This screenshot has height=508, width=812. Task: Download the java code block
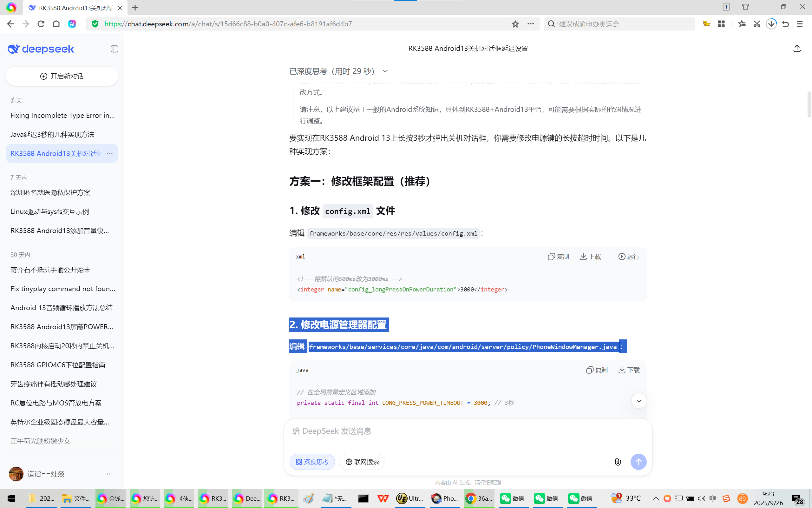(629, 370)
